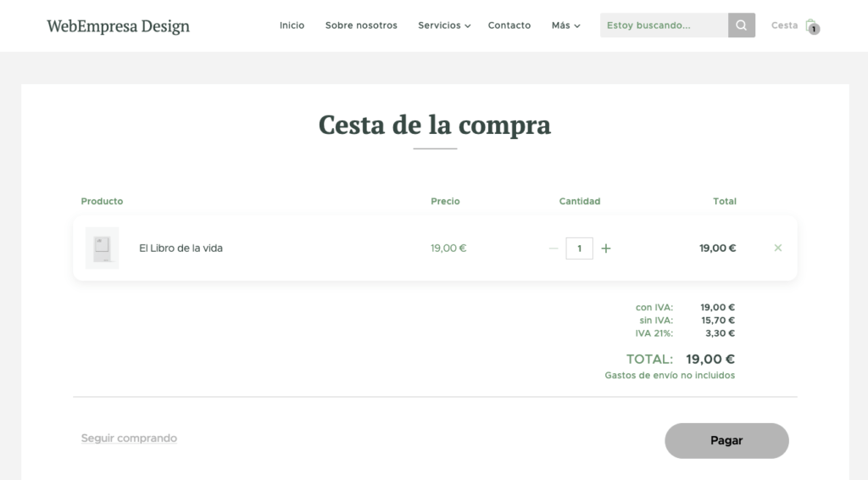This screenshot has width=868, height=480.
Task: Remove El Libro de la vida item
Action: coord(778,248)
